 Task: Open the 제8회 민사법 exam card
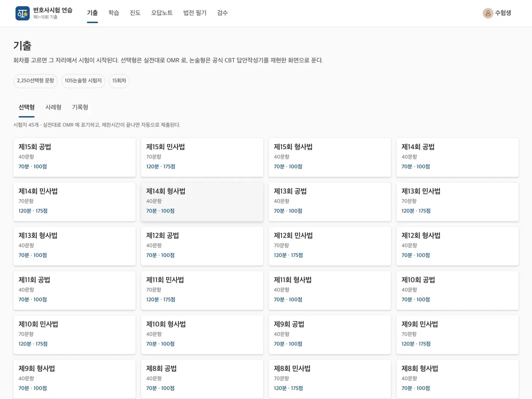(x=330, y=379)
